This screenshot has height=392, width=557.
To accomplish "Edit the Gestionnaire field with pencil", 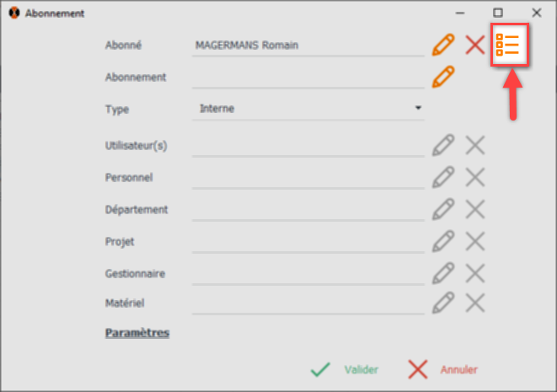I will tap(443, 273).
